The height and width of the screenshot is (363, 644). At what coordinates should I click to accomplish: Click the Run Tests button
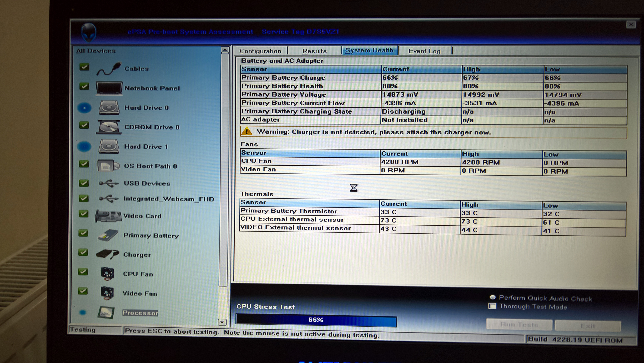point(519,324)
